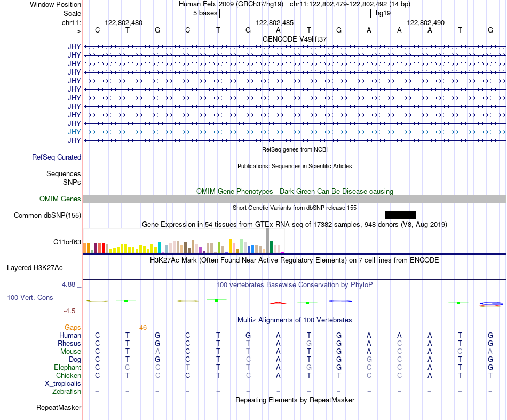Viewport: 507px width, 420px height.
Task: Select the X_tropicalis alignment row label
Action: click(63, 384)
